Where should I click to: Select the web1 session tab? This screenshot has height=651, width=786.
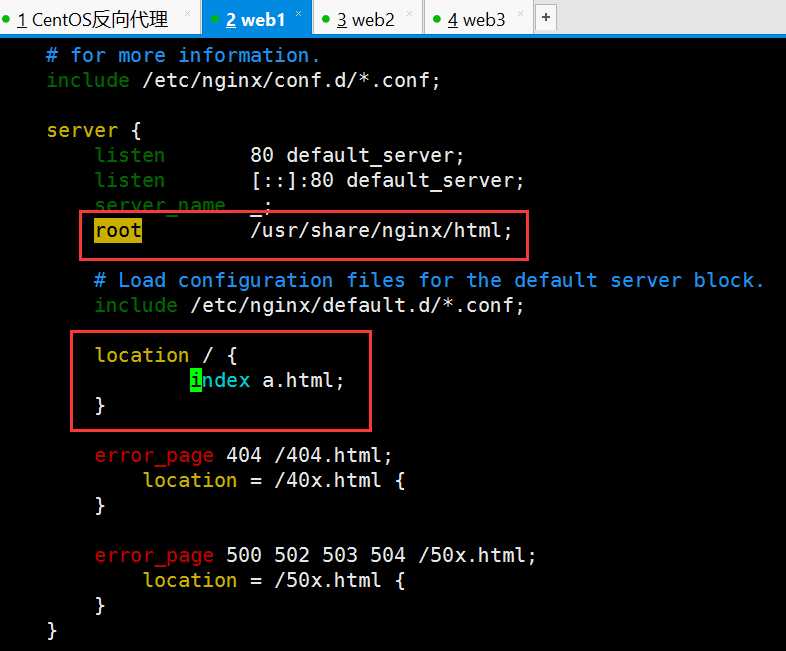[256, 19]
